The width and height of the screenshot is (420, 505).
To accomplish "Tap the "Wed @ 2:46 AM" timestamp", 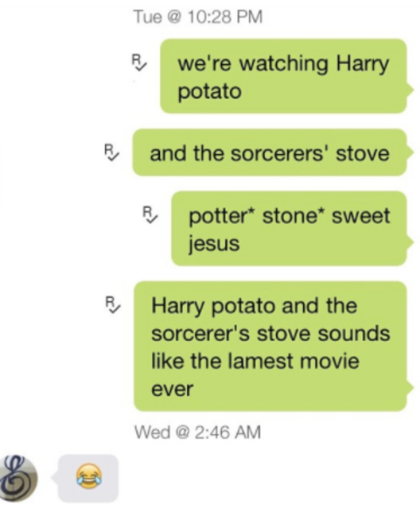I will (x=197, y=432).
